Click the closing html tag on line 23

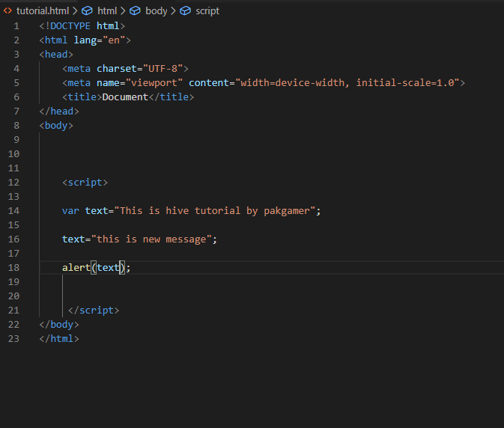(x=59, y=339)
